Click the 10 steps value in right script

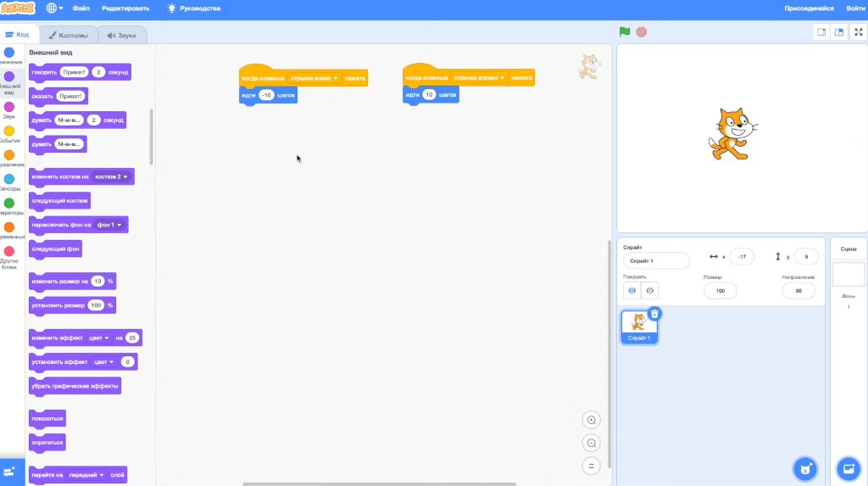429,95
